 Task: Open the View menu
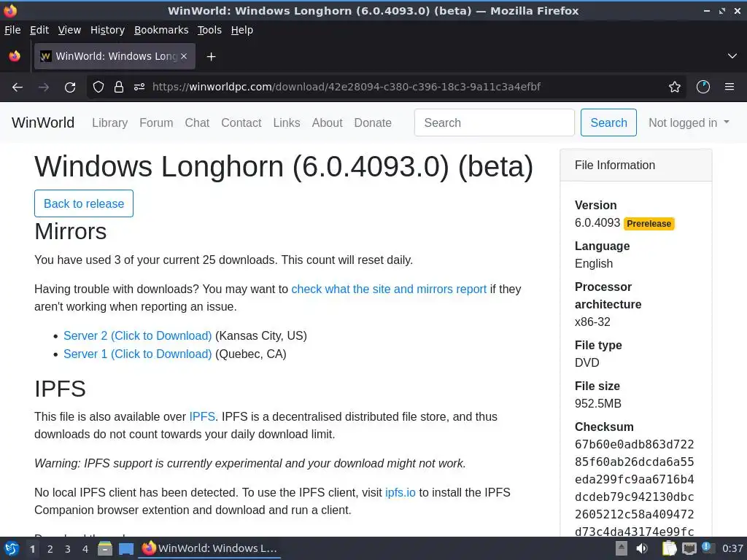pyautogui.click(x=69, y=30)
